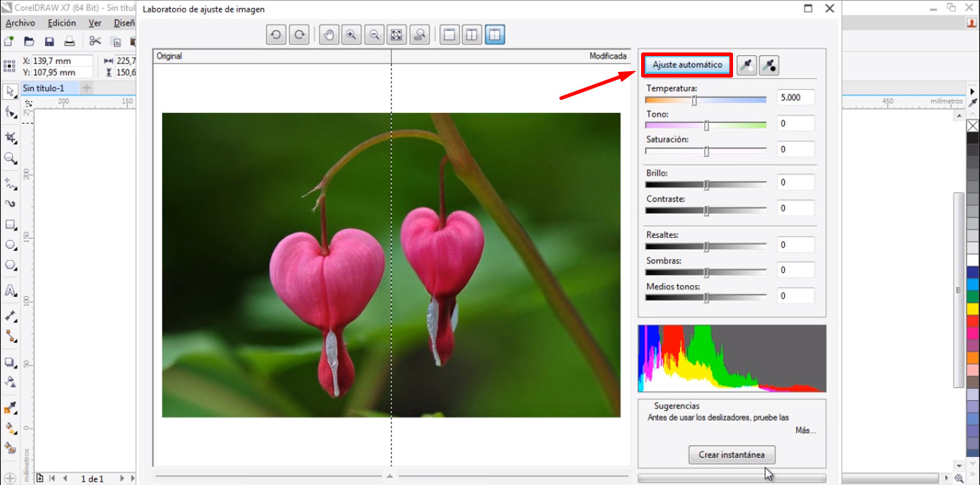Viewport: 980px width, 485px height.
Task: Click the Crear instantánea button
Action: [x=731, y=454]
